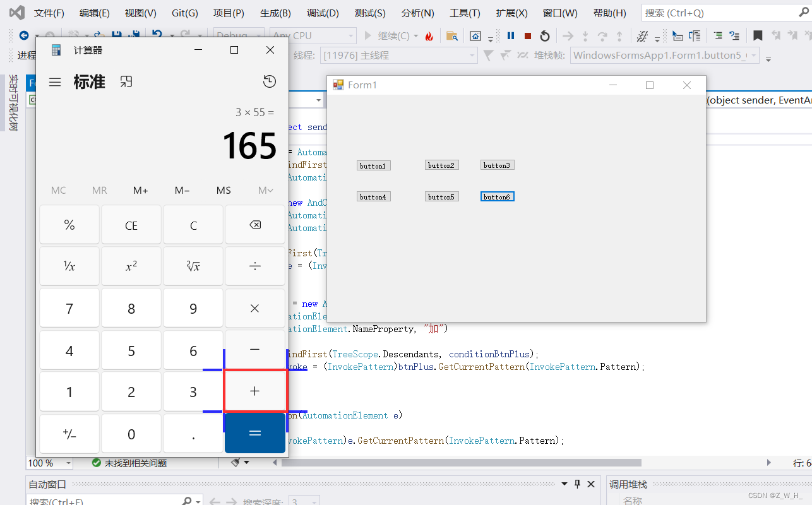The width and height of the screenshot is (812, 505).
Task: Expand the memory list M˅ dropdown
Action: pyautogui.click(x=265, y=190)
